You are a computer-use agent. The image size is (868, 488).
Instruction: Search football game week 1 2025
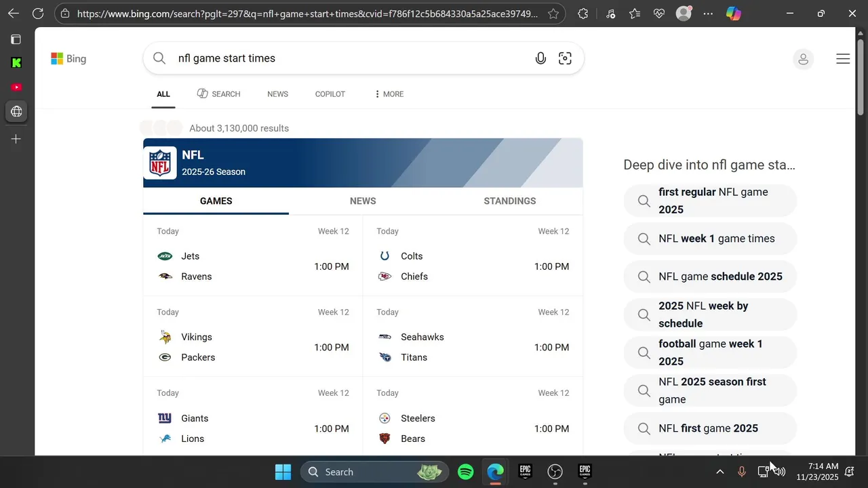(710, 352)
